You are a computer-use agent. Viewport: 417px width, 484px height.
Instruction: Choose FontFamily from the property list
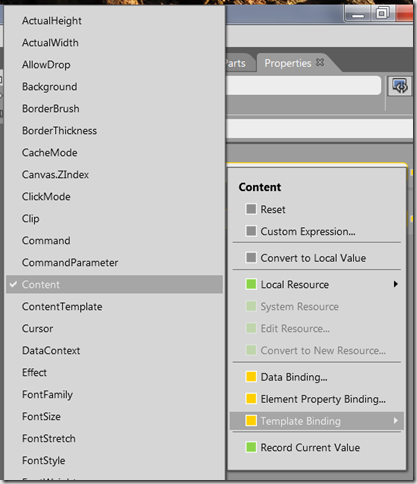pyautogui.click(x=47, y=395)
